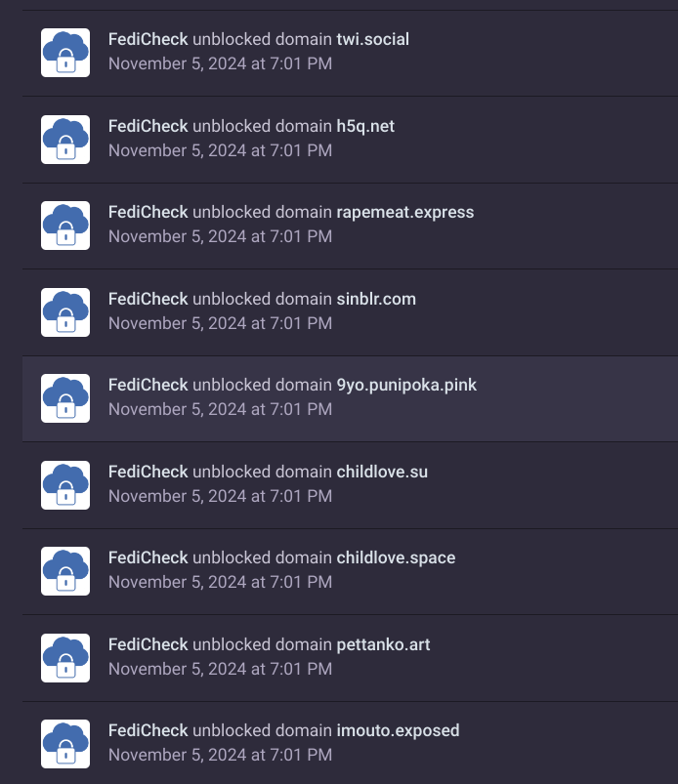
Task: Open the FediCheck avatar beside the imouto.exposed entry
Action: [65, 744]
